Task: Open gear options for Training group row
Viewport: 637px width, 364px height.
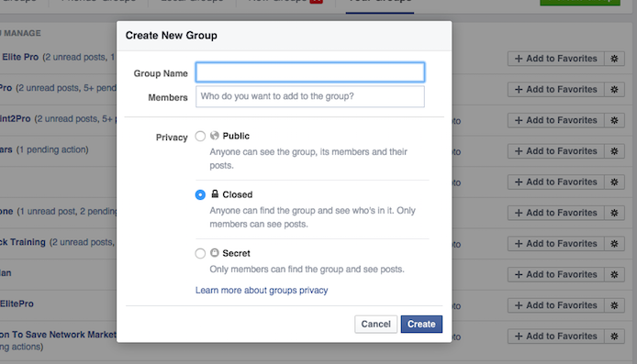Action: tap(614, 244)
